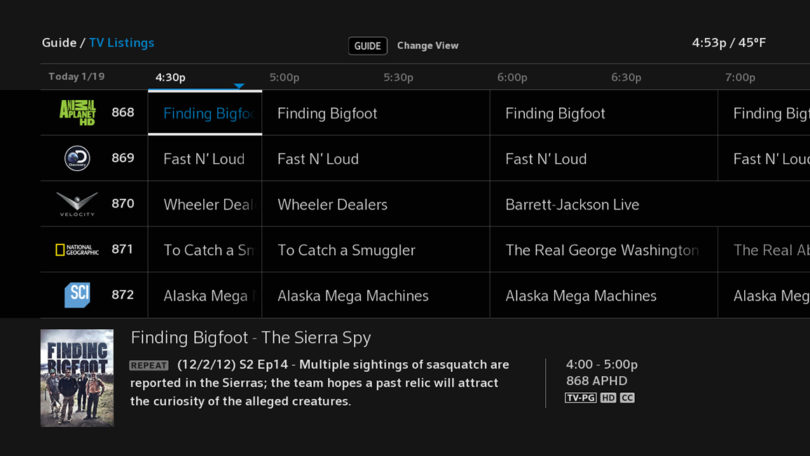This screenshot has width=810, height=456.
Task: Select Alaska Mega Machines at 6:00p
Action: click(x=604, y=295)
